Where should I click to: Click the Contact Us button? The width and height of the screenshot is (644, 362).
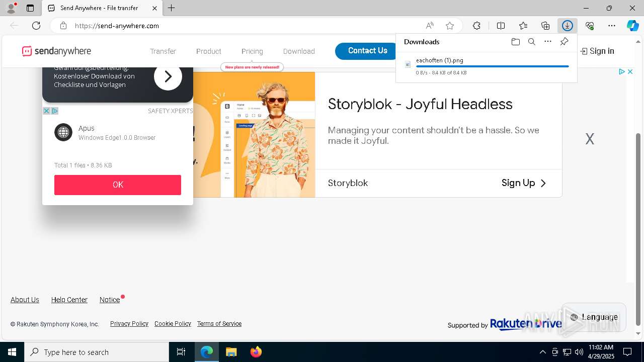367,51
